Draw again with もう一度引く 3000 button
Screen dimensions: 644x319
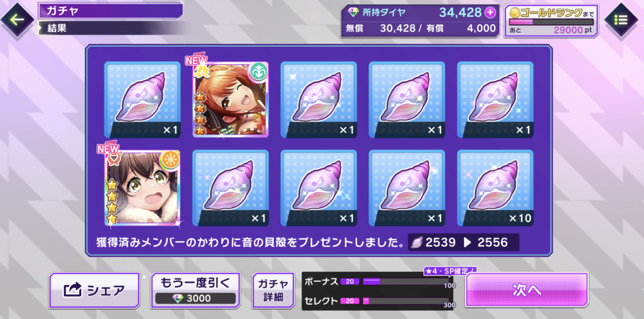[x=195, y=291]
